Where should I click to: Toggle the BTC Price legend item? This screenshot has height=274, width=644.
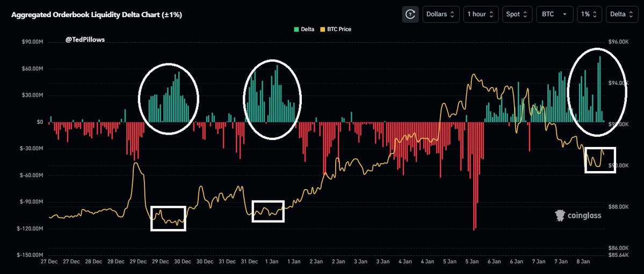(335, 29)
